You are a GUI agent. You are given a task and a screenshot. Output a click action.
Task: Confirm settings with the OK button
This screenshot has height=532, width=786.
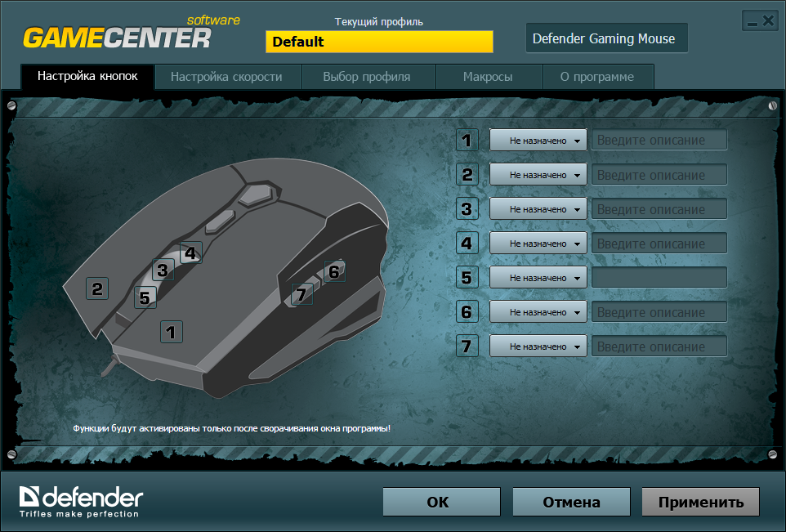442,502
